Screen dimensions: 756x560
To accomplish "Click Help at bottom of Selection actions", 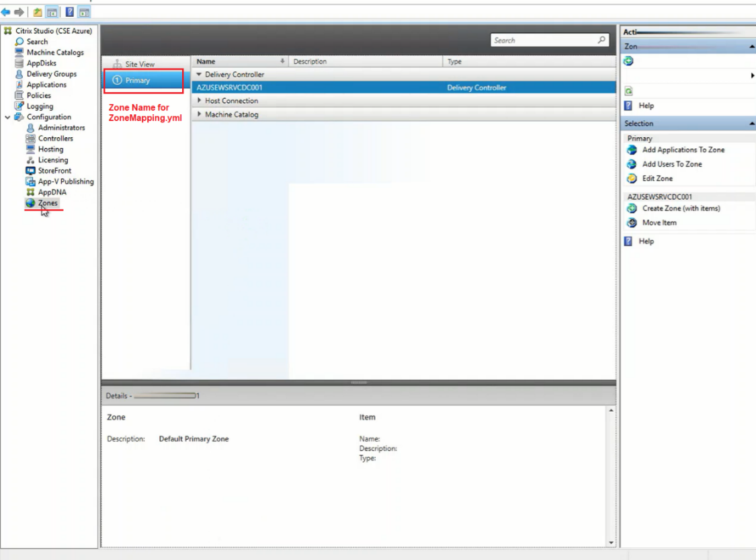I will point(646,241).
